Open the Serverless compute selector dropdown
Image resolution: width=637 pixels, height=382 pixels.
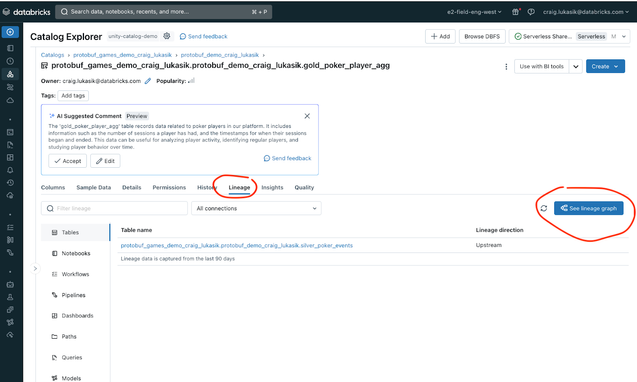pyautogui.click(x=569, y=36)
